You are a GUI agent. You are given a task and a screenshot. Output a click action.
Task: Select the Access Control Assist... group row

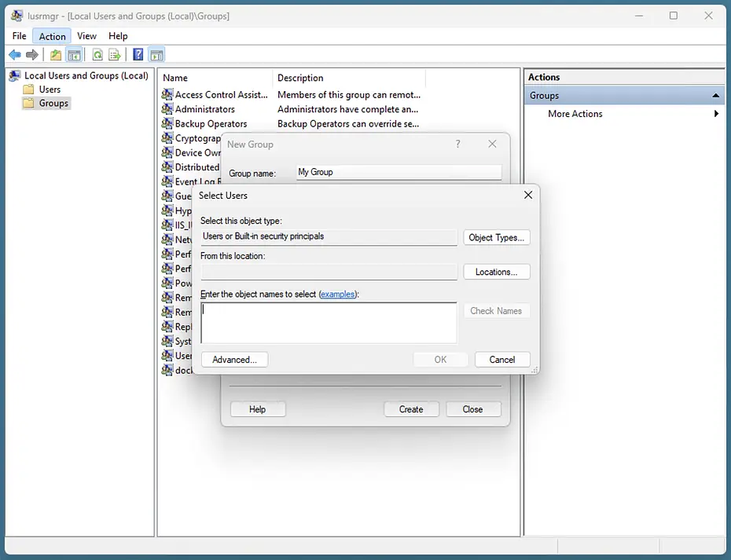click(222, 94)
